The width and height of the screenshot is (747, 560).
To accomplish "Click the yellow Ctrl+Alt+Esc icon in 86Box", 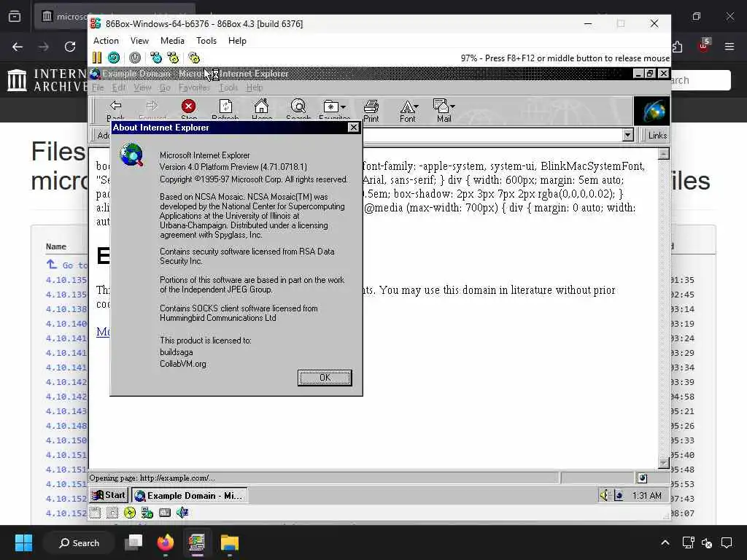I will (173, 58).
